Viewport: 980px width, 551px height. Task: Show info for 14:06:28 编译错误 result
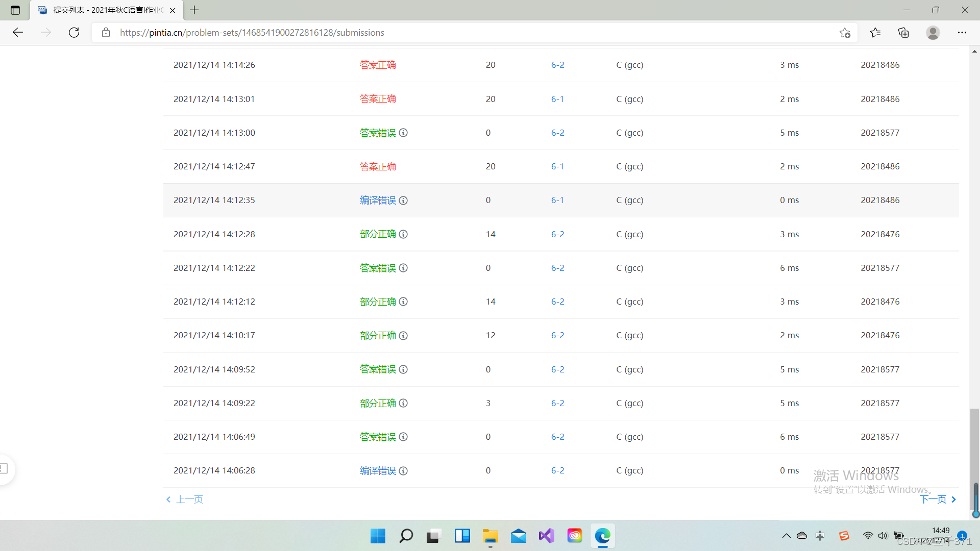(x=403, y=471)
